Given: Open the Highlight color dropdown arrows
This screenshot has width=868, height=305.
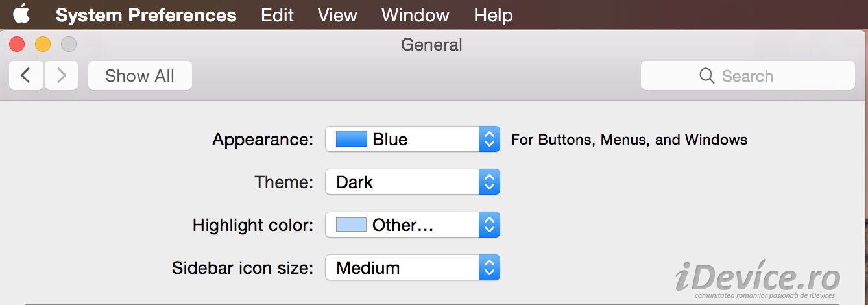Looking at the screenshot, I should pos(489,225).
